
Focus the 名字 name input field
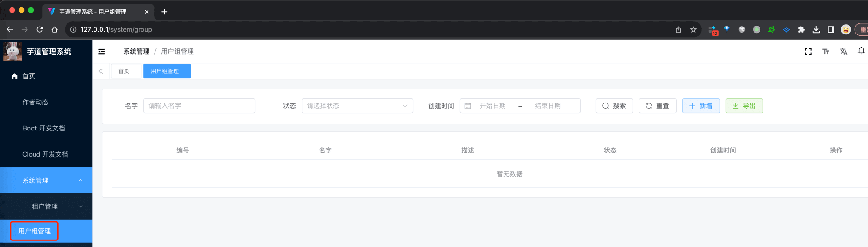(x=199, y=106)
